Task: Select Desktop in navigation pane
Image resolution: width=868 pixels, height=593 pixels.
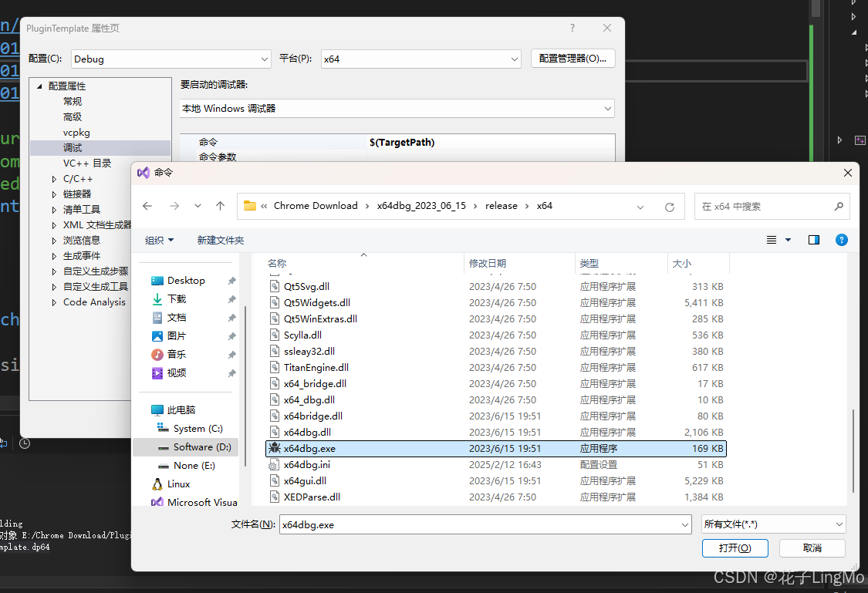Action: pos(186,281)
